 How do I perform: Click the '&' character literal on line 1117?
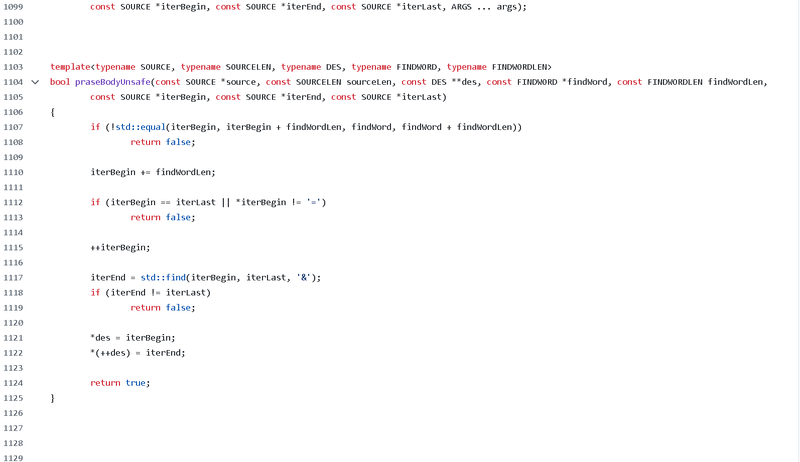(304, 278)
